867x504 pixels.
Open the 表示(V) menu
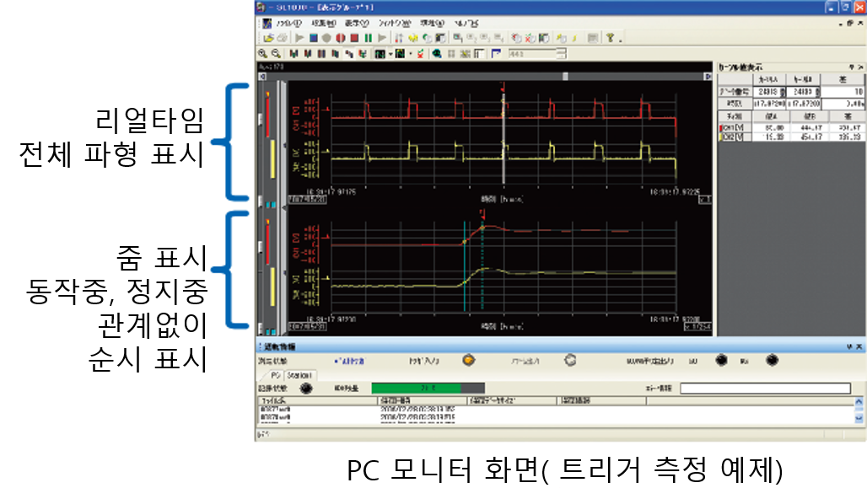pyautogui.click(x=358, y=24)
